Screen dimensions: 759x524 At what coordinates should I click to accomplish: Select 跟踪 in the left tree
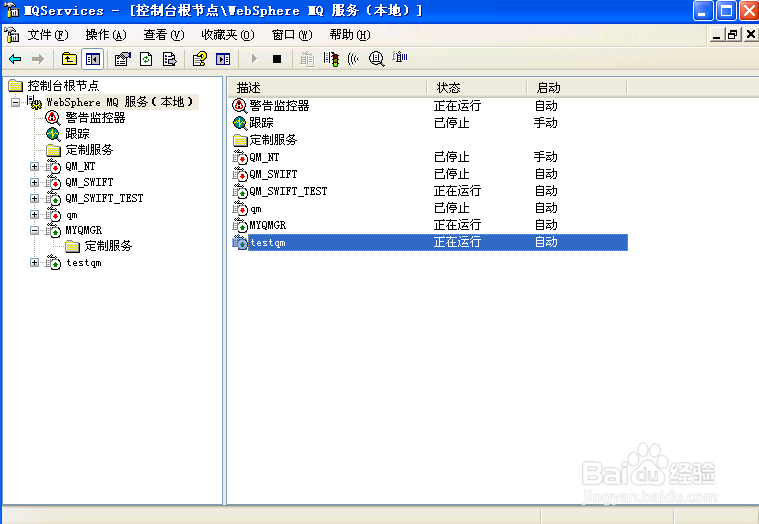77,134
